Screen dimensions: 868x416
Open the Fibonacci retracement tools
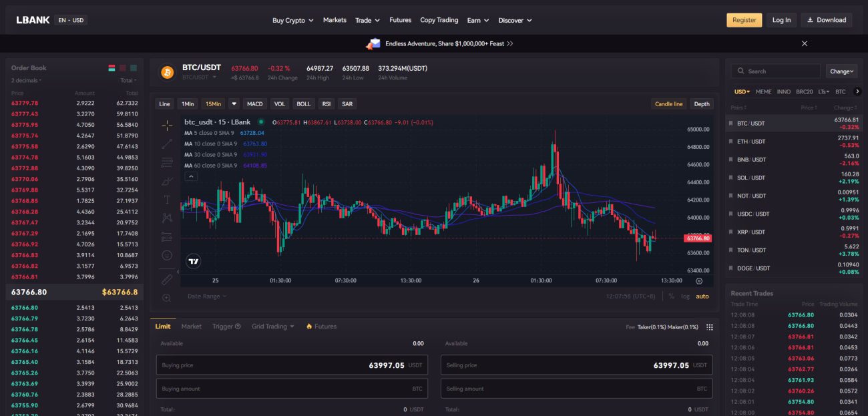[x=167, y=162]
